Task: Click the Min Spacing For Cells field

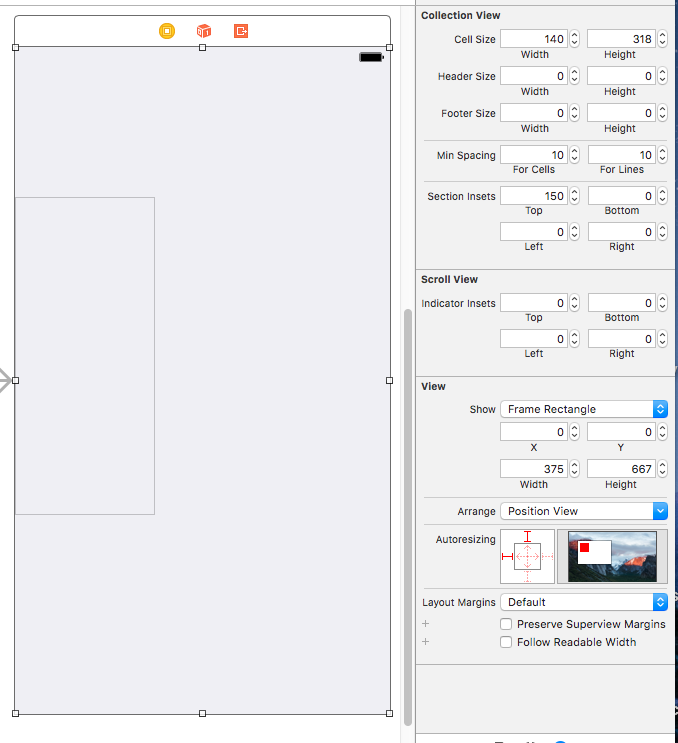Action: pos(533,155)
